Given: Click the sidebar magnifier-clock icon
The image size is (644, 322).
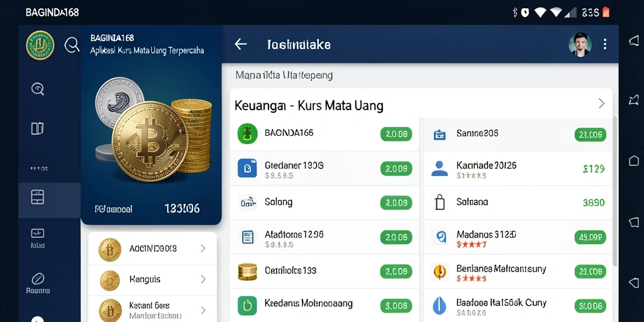Looking at the screenshot, I should [x=38, y=89].
